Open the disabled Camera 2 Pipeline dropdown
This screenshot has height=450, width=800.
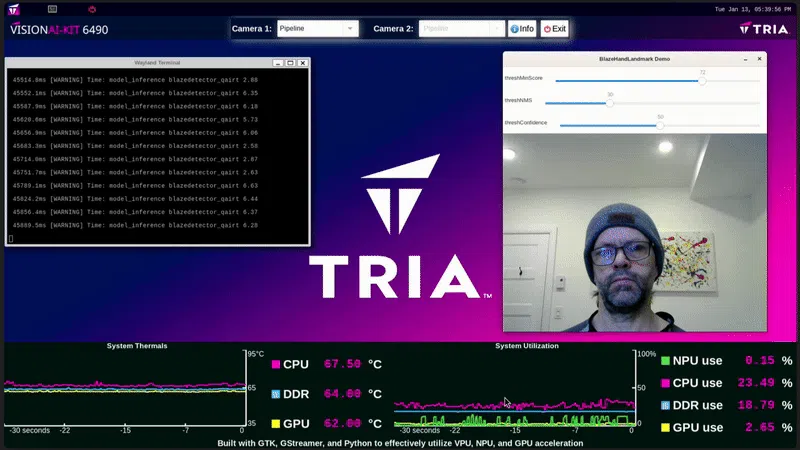tap(461, 29)
